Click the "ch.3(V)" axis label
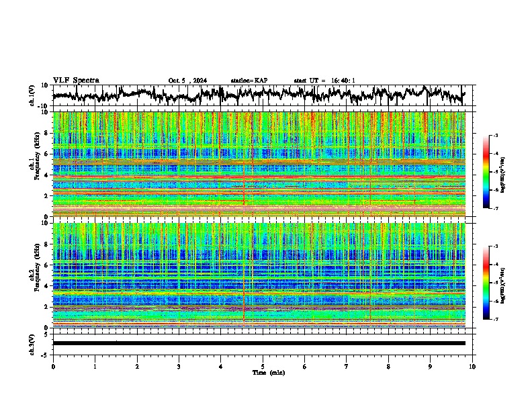The width and height of the screenshot is (532, 411). point(32,345)
